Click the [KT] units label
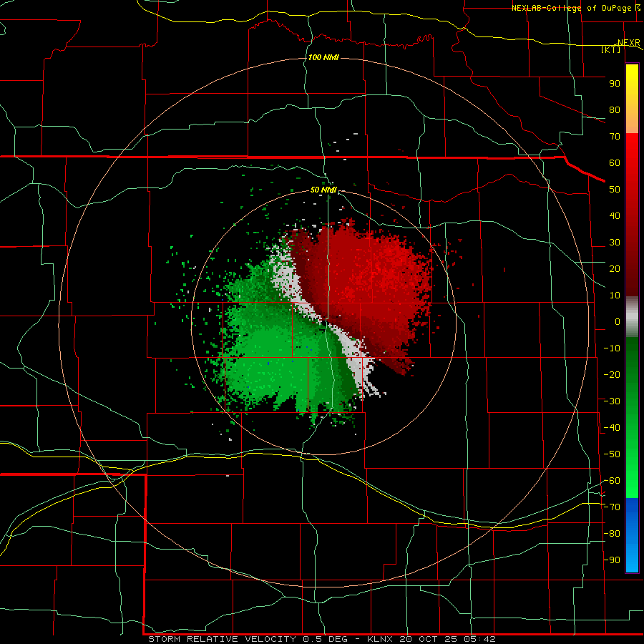The image size is (644, 644). (x=611, y=49)
